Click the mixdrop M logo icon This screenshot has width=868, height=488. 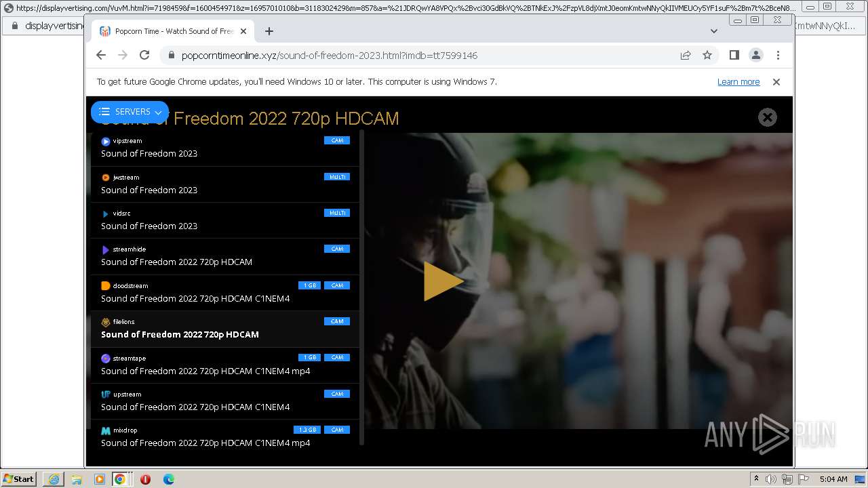106,431
